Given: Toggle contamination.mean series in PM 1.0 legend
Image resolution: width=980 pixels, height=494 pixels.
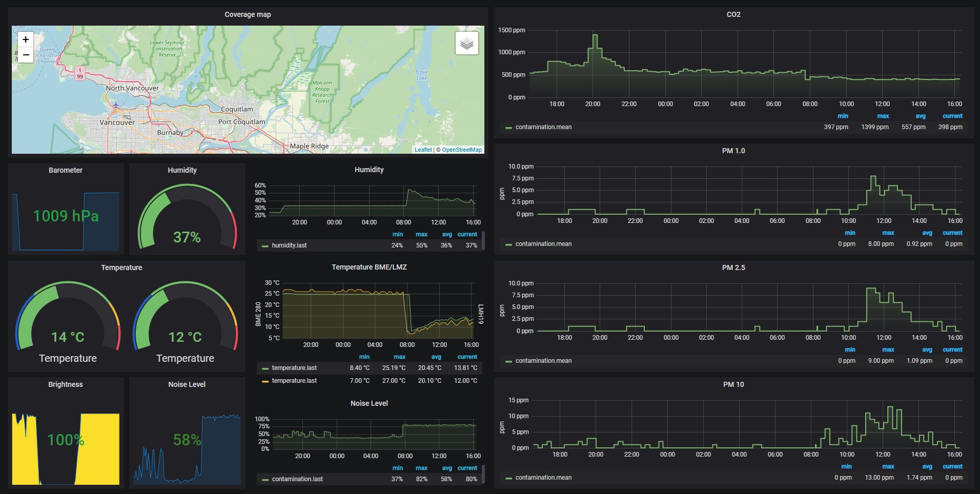Looking at the screenshot, I should click(543, 244).
